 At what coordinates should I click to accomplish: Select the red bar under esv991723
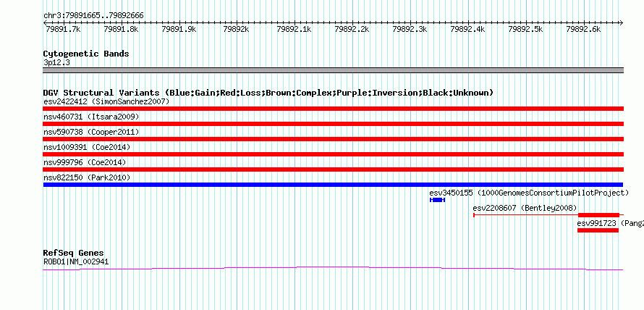(598, 230)
